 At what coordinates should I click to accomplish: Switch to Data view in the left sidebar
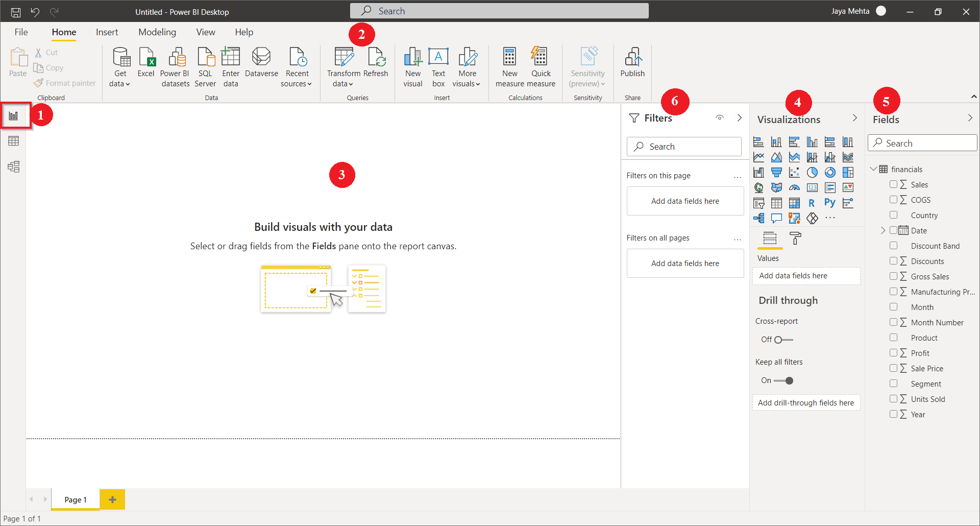tap(13, 141)
